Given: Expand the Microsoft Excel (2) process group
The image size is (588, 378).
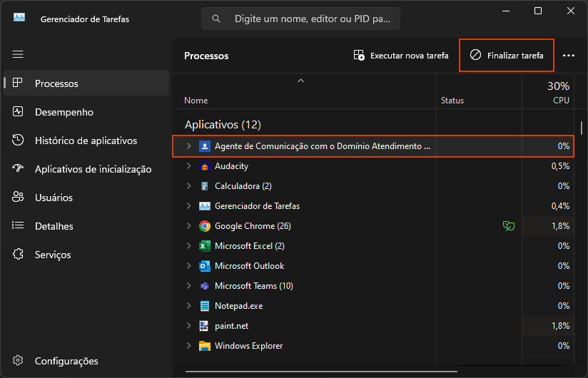Looking at the screenshot, I should tap(188, 246).
